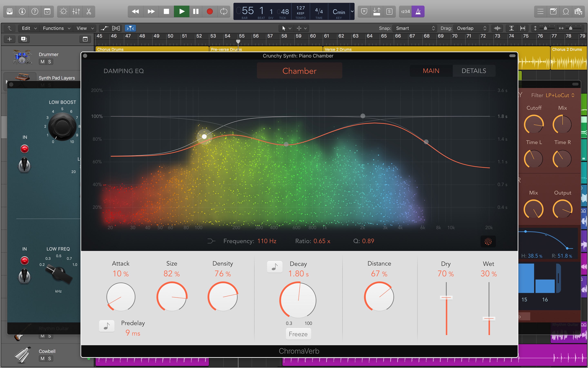Click the Chorus 2 Drums region
588x368 pixels.
(x=569, y=58)
